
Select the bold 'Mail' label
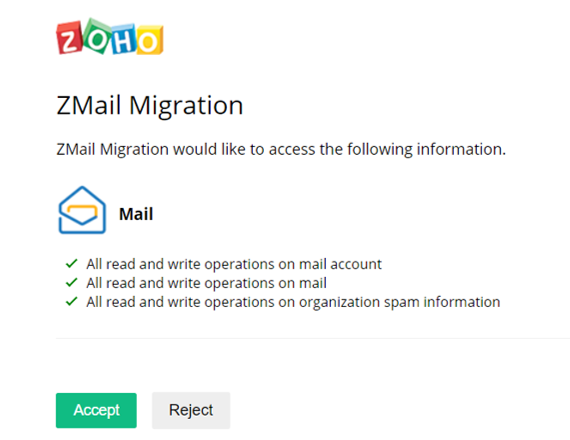point(136,214)
